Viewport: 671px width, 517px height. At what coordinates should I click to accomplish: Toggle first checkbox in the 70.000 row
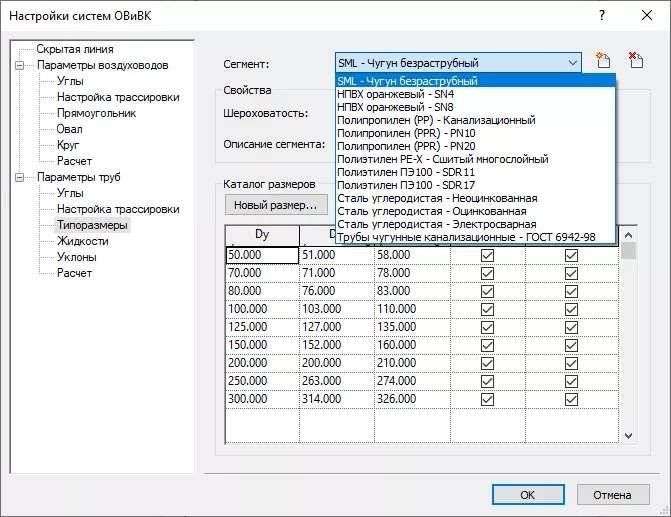[487, 273]
